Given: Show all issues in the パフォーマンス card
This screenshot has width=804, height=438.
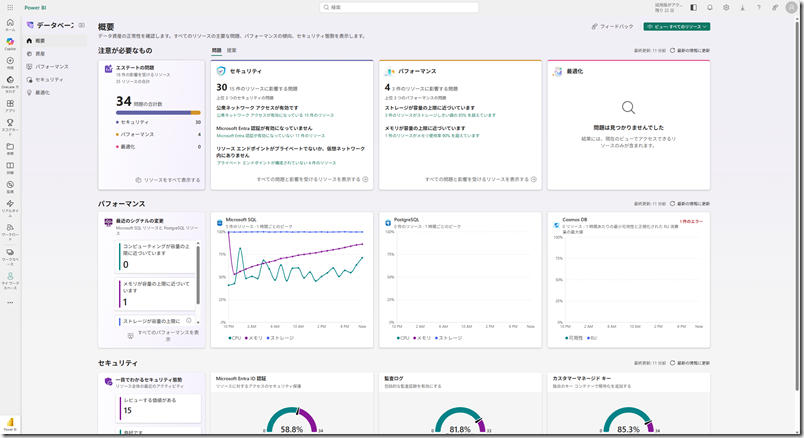Looking at the screenshot, I should click(480, 180).
